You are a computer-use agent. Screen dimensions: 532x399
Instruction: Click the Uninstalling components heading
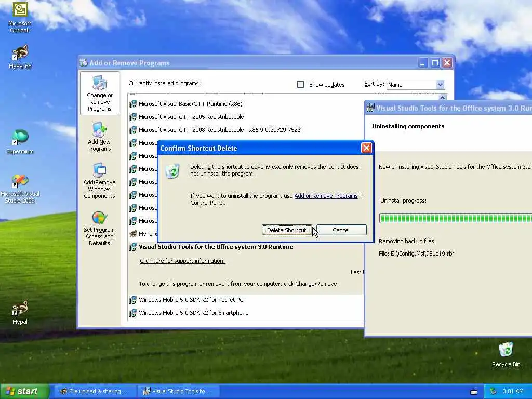[408, 126]
